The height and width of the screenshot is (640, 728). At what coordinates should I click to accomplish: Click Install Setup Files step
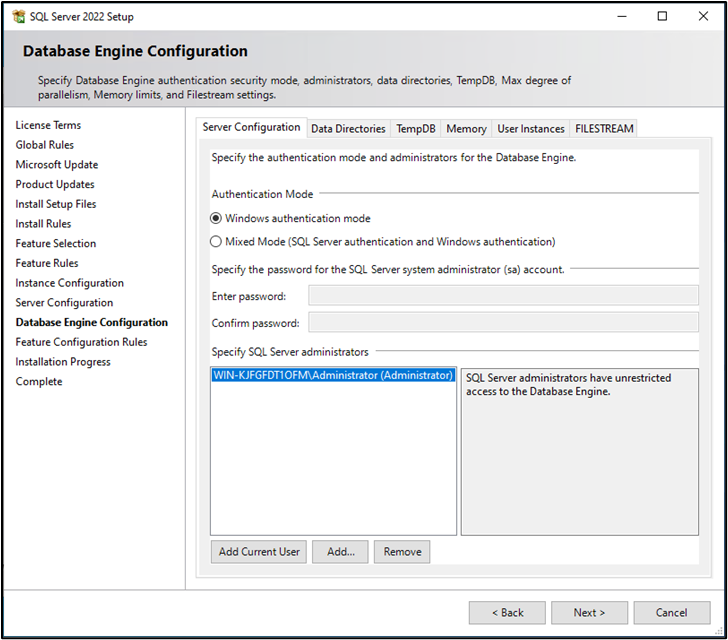tap(56, 204)
